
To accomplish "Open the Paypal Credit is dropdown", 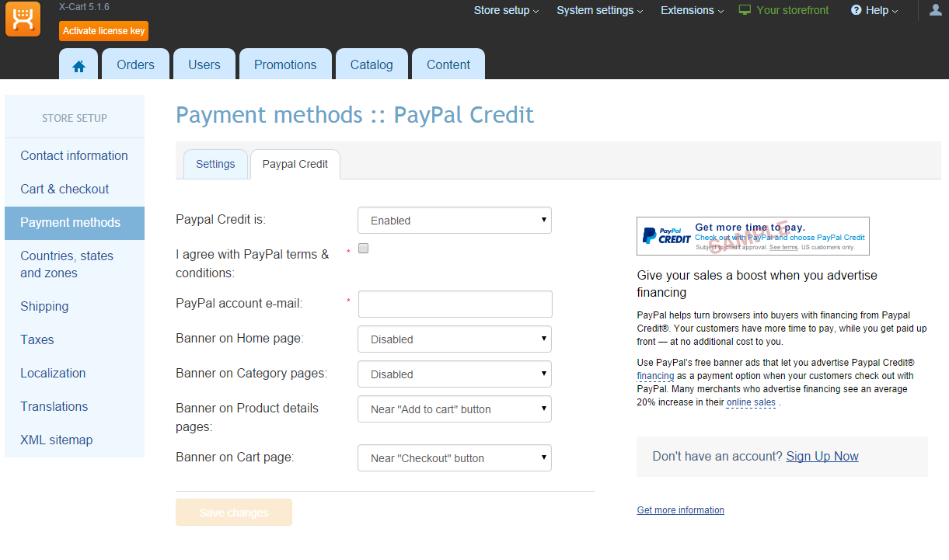I will coord(455,221).
